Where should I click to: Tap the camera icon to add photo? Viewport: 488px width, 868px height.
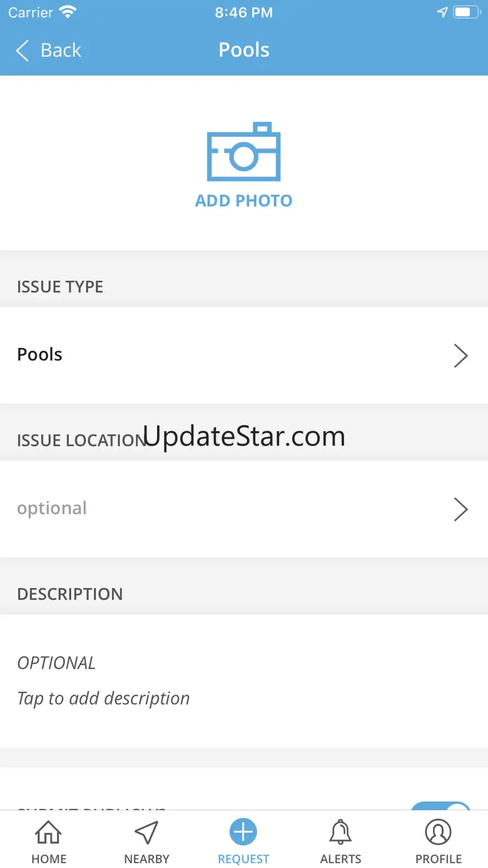(244, 151)
